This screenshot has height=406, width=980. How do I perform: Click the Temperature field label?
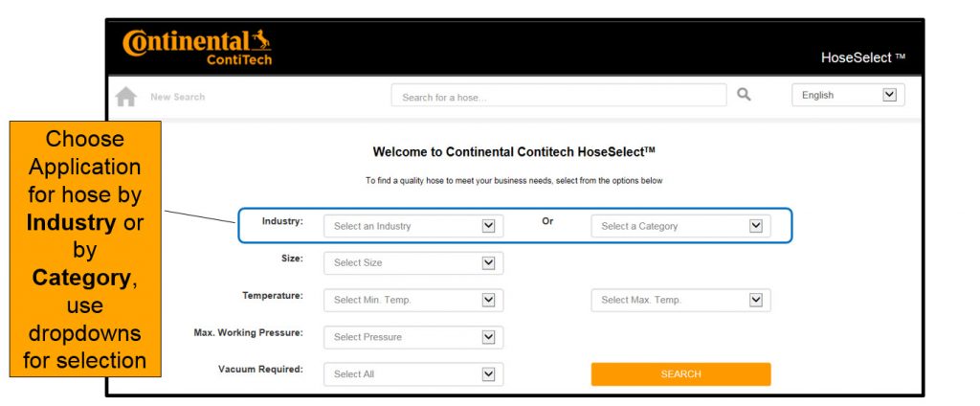[272, 295]
